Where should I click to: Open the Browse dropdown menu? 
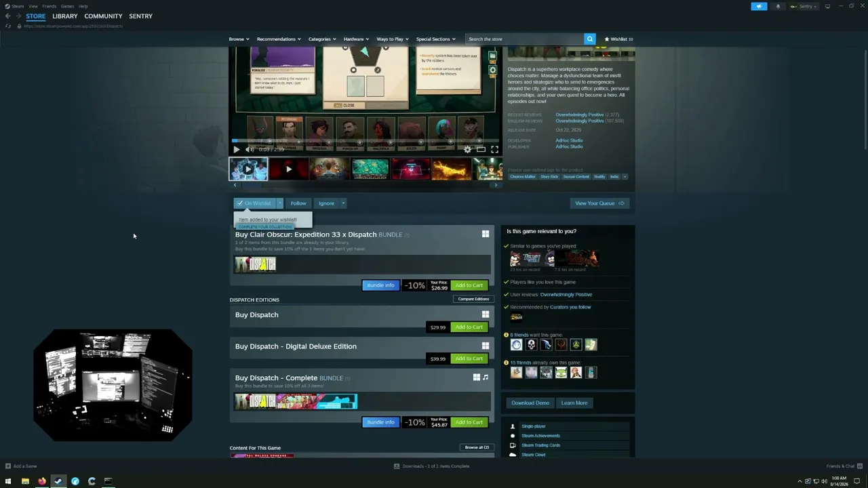click(239, 39)
